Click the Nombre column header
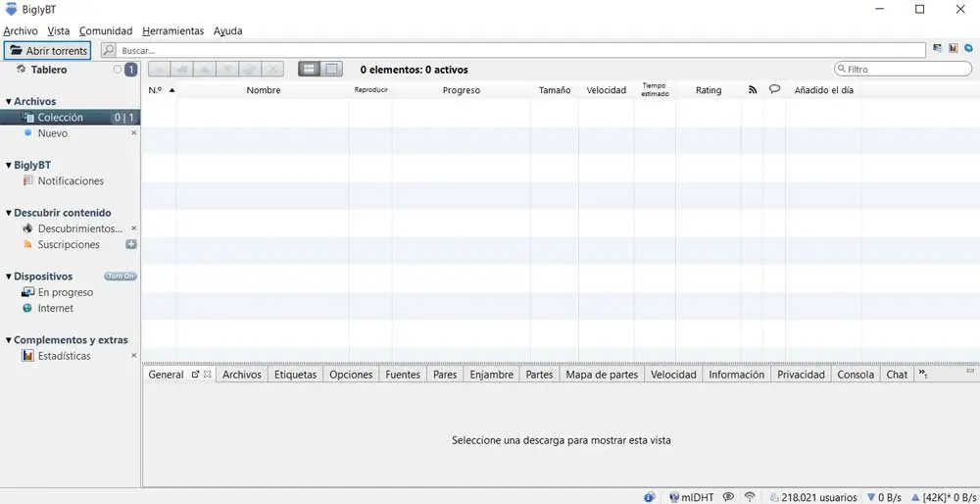The image size is (980, 504). pos(263,90)
